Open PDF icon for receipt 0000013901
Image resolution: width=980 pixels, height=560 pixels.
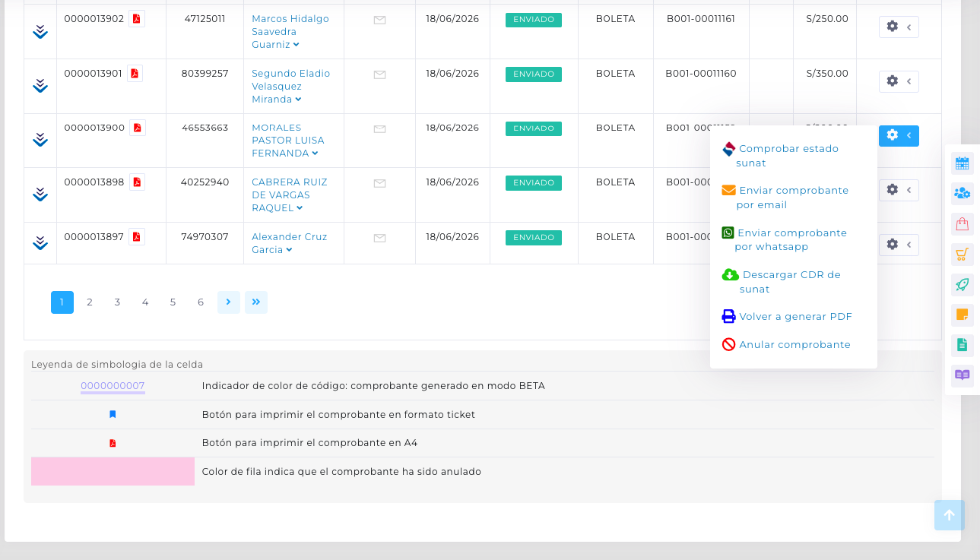(135, 74)
